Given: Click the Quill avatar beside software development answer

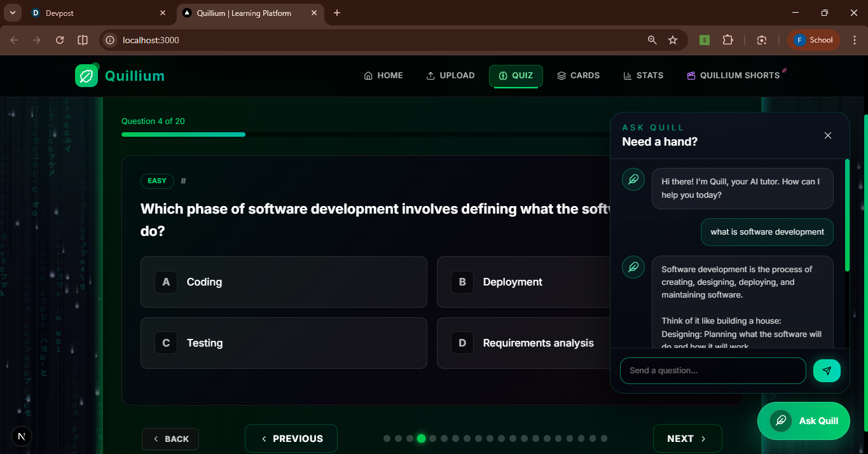Looking at the screenshot, I should [x=633, y=267].
